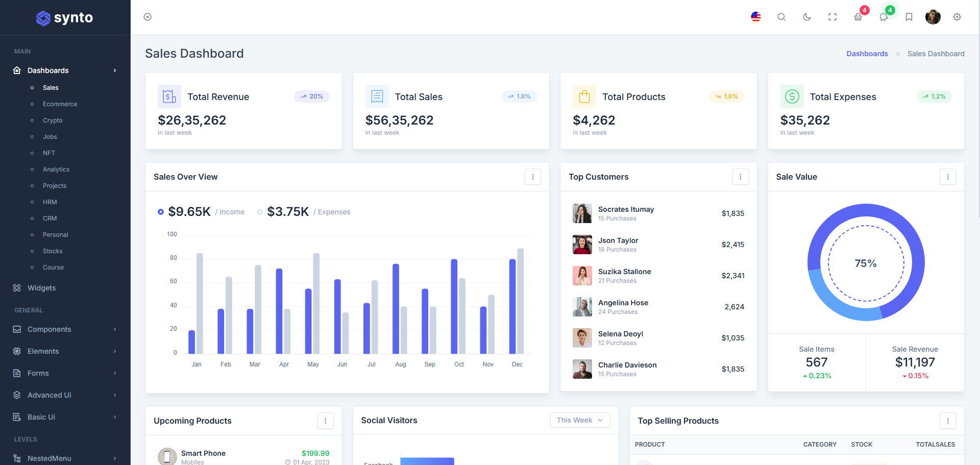Open the user profile avatar
Viewport: 980px width, 465px height.
coord(933,17)
